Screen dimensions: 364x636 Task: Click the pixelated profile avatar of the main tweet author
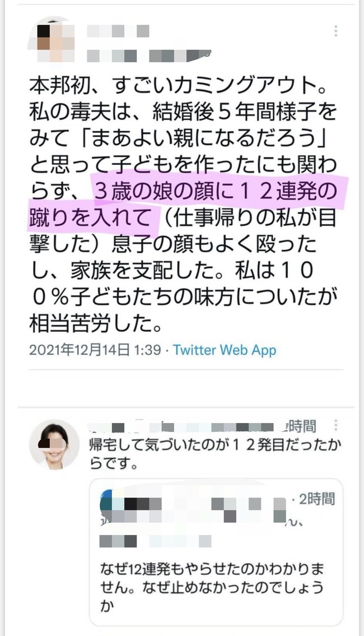click(50, 40)
